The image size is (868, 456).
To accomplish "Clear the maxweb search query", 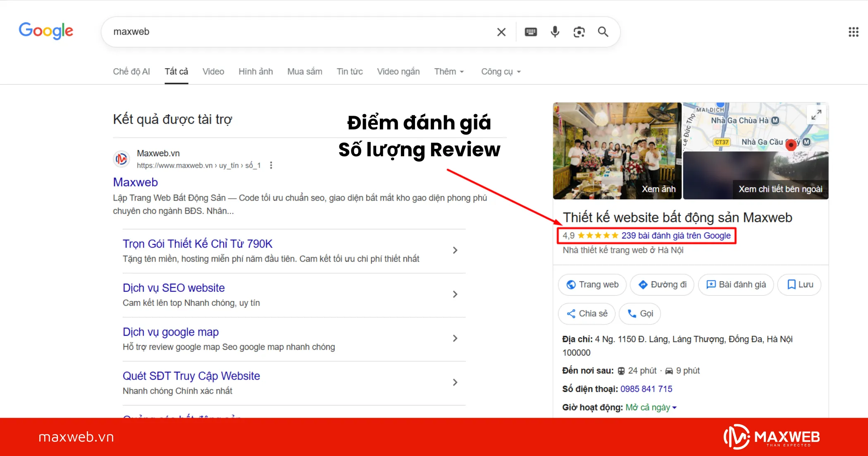I will (x=501, y=31).
